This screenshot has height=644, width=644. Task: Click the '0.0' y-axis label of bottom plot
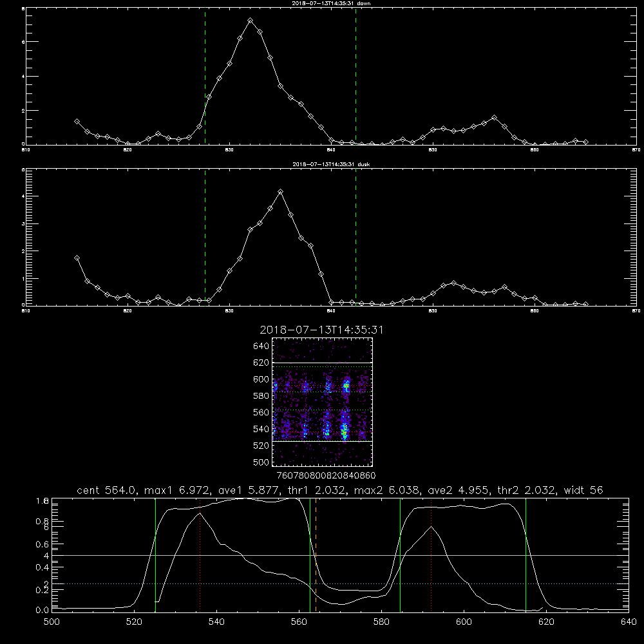coord(42,611)
